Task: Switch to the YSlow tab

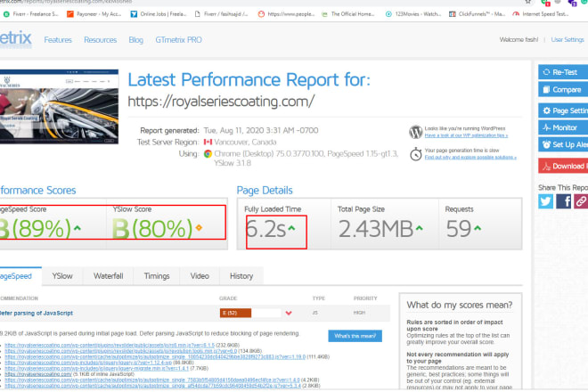Action: click(x=62, y=276)
